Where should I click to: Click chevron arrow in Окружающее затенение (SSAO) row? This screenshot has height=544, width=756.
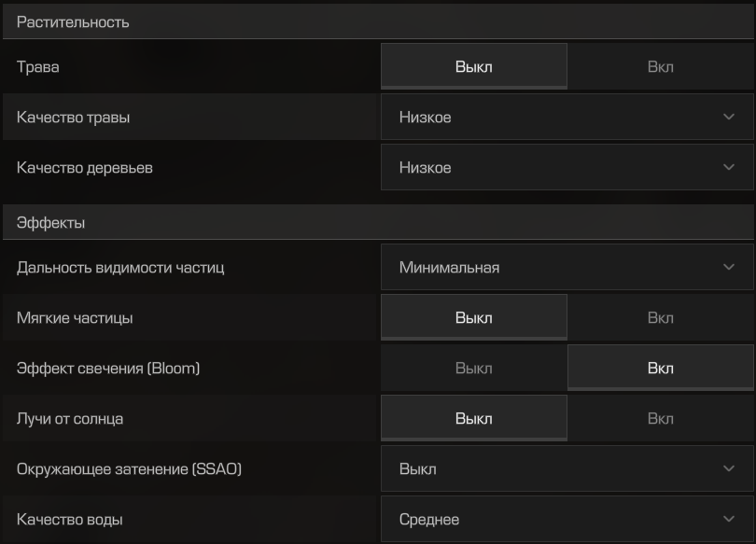click(729, 468)
